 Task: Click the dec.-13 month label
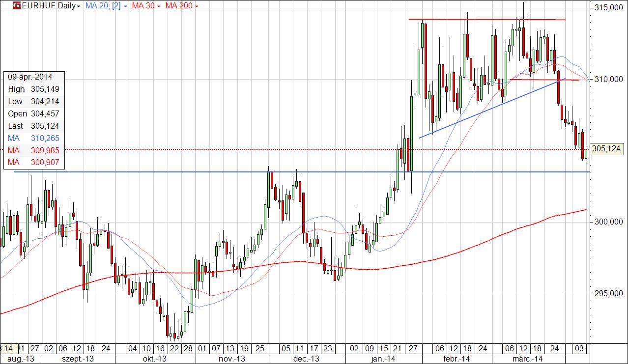(x=307, y=359)
